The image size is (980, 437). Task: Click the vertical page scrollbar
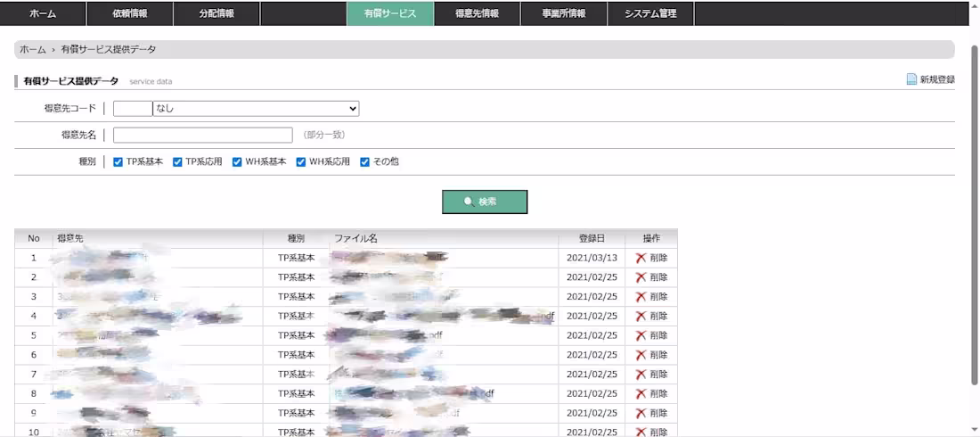[x=975, y=216]
